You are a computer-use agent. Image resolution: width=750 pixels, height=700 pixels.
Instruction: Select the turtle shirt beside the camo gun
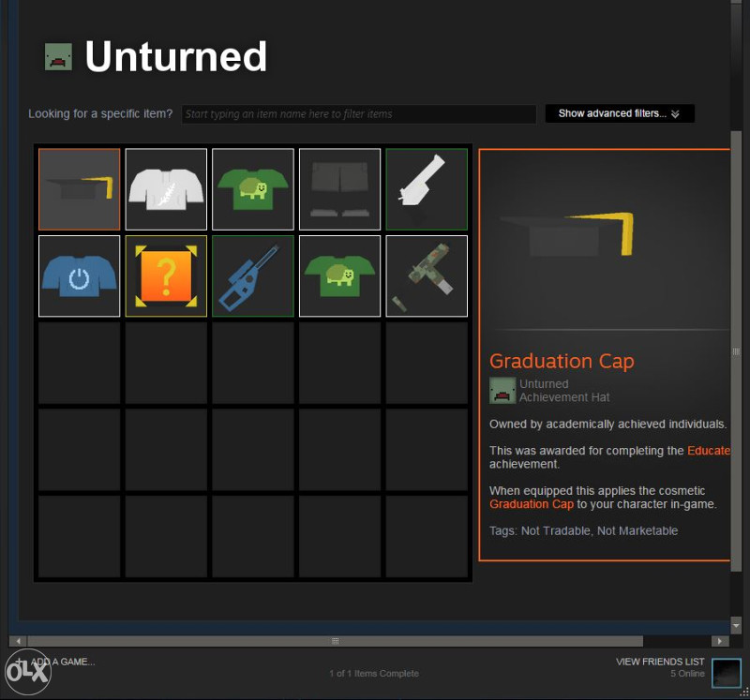coord(339,276)
